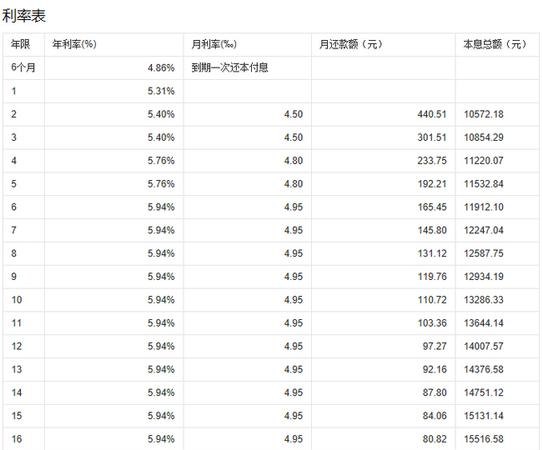Click monthly payment 80.82
The height and width of the screenshot is (450, 543).
point(435,439)
